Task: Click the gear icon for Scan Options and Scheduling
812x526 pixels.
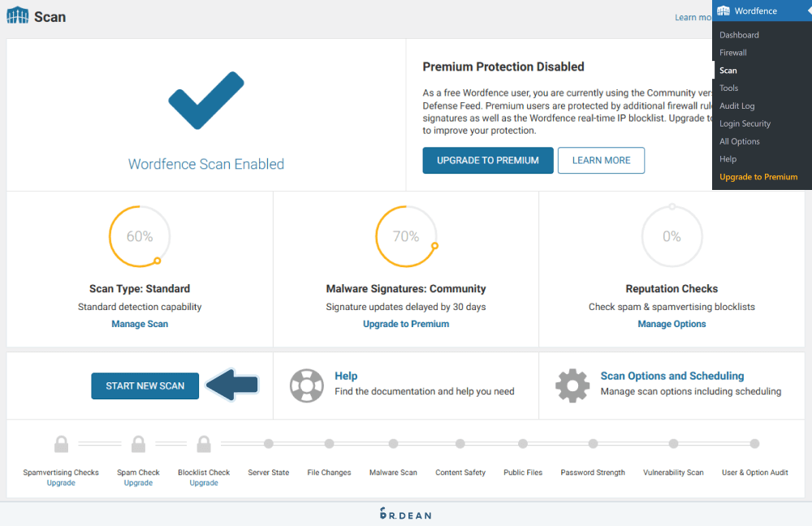Action: click(x=572, y=386)
